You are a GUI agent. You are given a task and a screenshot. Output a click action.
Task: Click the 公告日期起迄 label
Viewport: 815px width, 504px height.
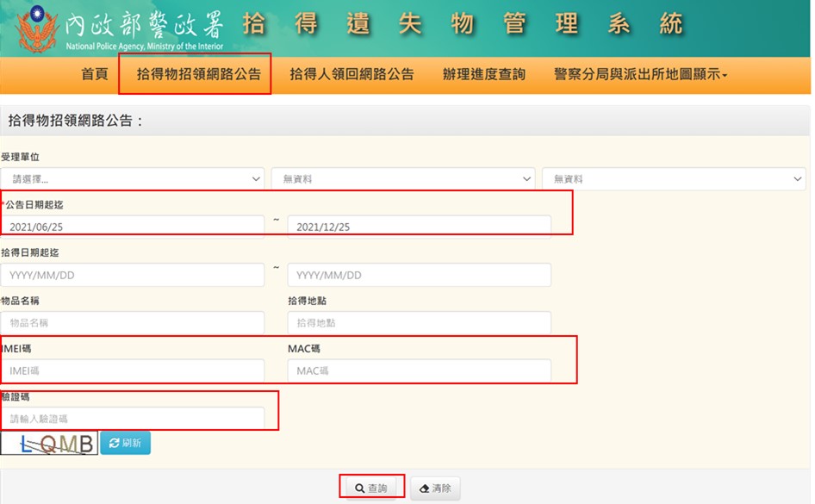pyautogui.click(x=34, y=205)
